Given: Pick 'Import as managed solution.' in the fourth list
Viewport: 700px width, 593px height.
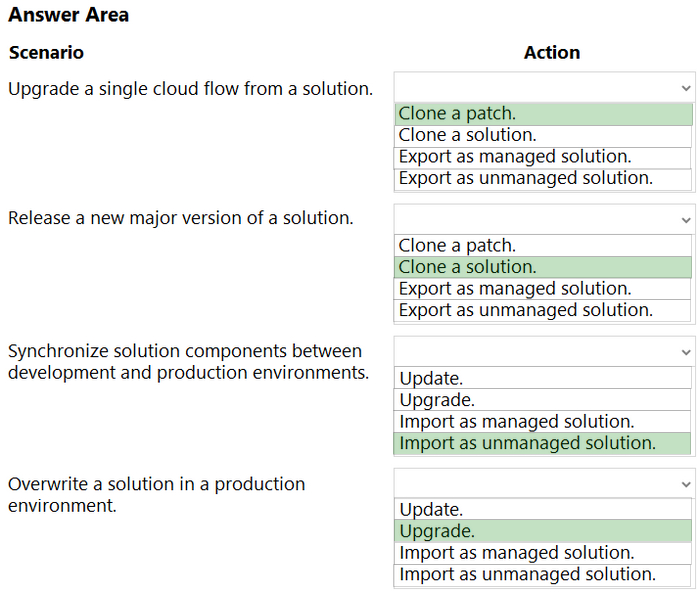Looking at the screenshot, I should tap(543, 553).
